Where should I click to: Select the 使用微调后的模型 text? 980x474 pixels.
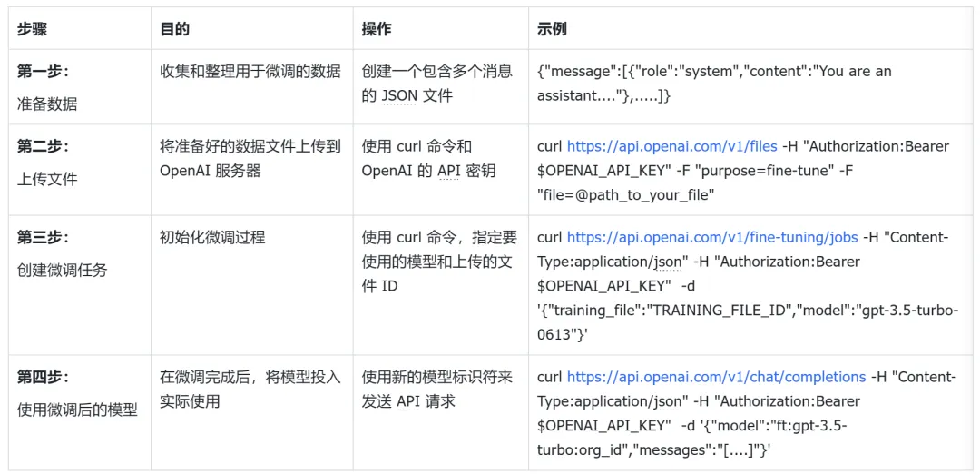click(x=77, y=410)
